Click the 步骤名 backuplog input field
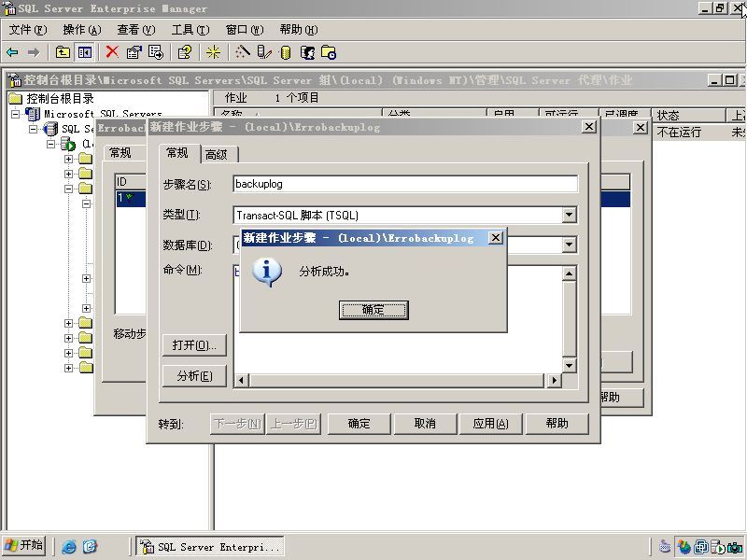Screen dimensions: 747x560 pyautogui.click(x=405, y=184)
